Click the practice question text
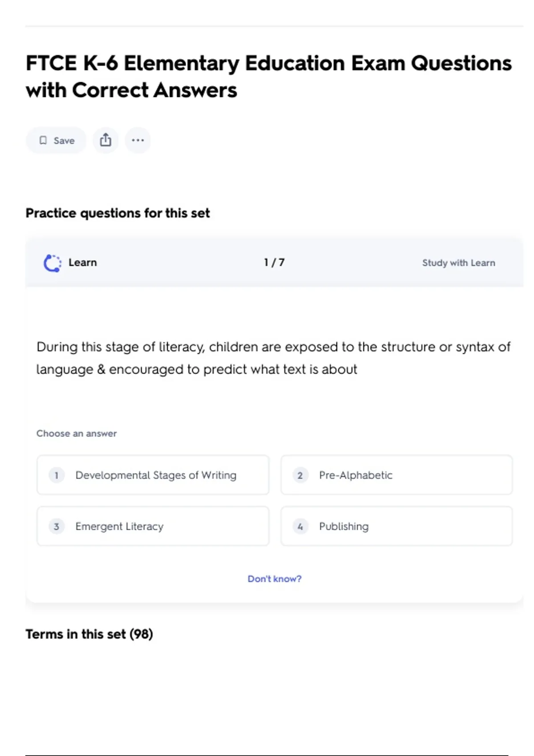The width and height of the screenshot is (534, 756). click(273, 358)
